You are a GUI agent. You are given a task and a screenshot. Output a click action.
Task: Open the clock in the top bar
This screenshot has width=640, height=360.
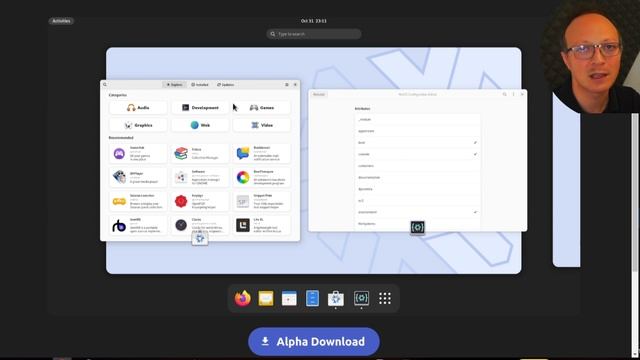[313, 21]
